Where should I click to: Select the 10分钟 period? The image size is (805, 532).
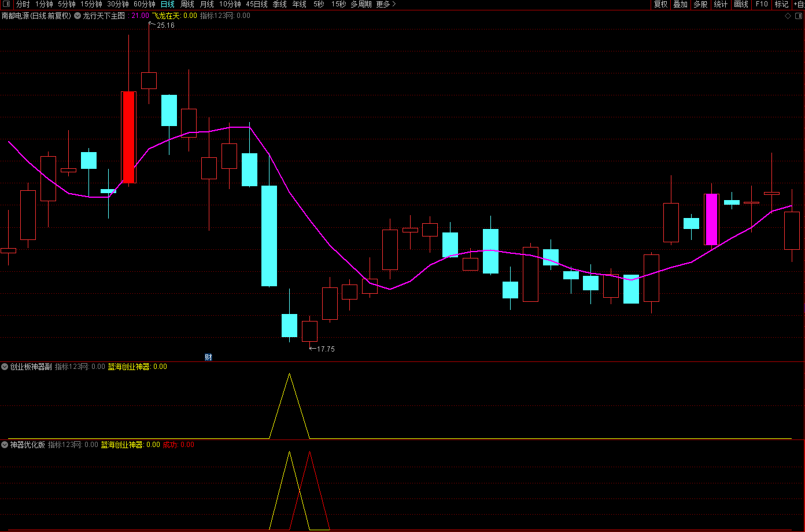[x=230, y=4]
